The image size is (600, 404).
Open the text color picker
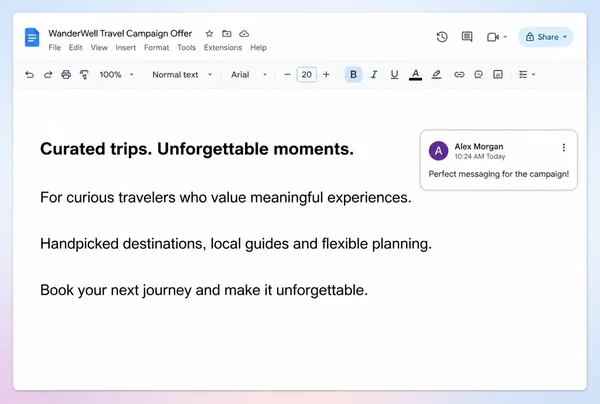click(x=415, y=75)
